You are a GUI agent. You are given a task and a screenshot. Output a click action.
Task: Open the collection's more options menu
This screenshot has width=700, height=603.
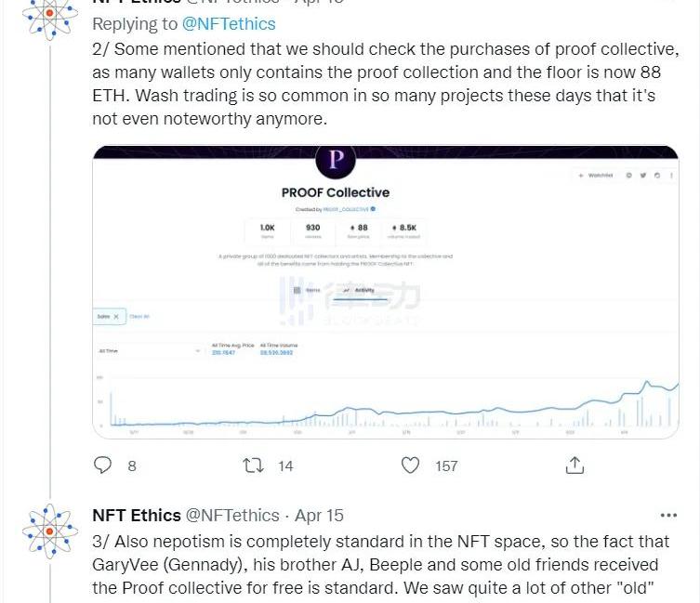[x=671, y=175]
